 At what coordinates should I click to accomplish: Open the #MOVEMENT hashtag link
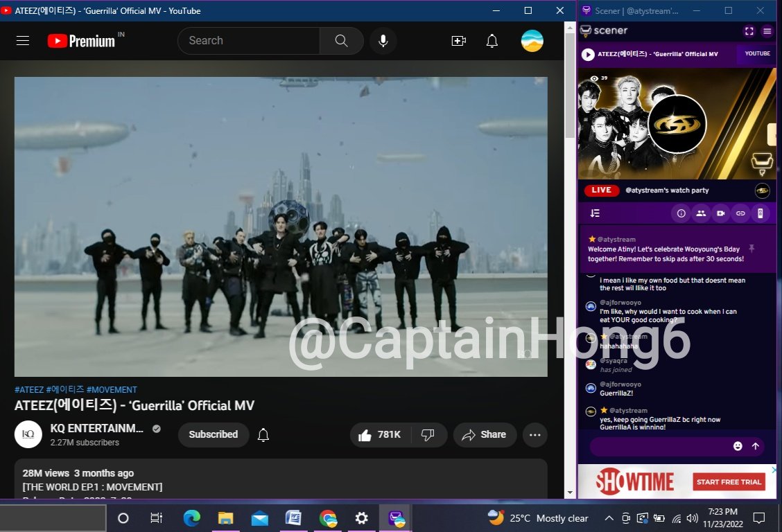tap(112, 389)
